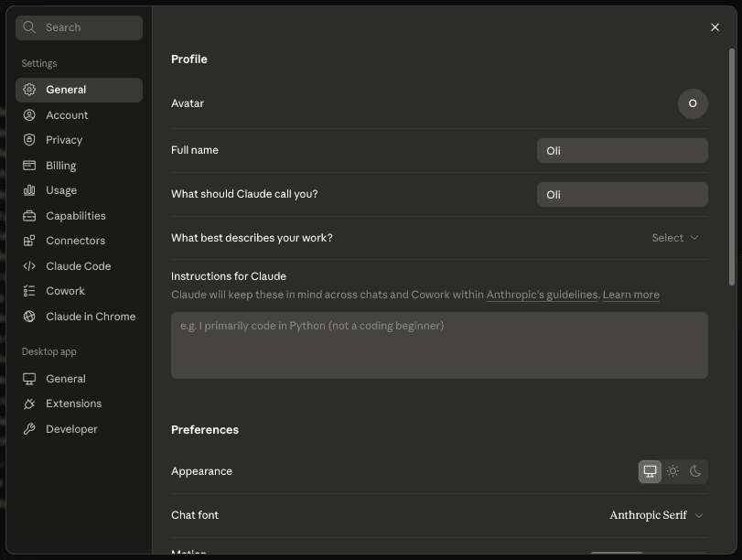The width and height of the screenshot is (742, 560).
Task: Click the Claude Code brackets icon
Action: coord(29,266)
